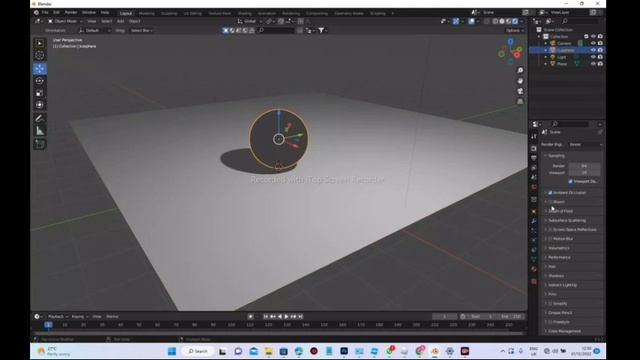Open the Object Constraints properties tab icon

(534, 250)
